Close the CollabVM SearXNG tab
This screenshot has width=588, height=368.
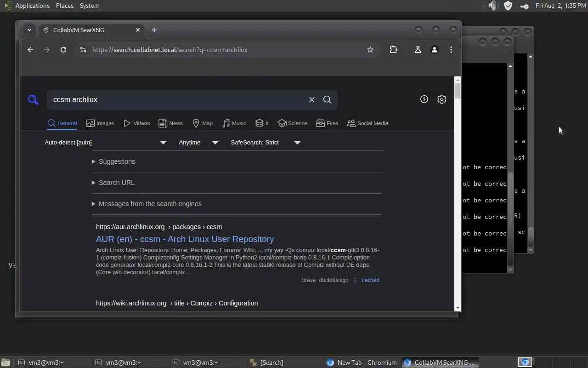138,30
